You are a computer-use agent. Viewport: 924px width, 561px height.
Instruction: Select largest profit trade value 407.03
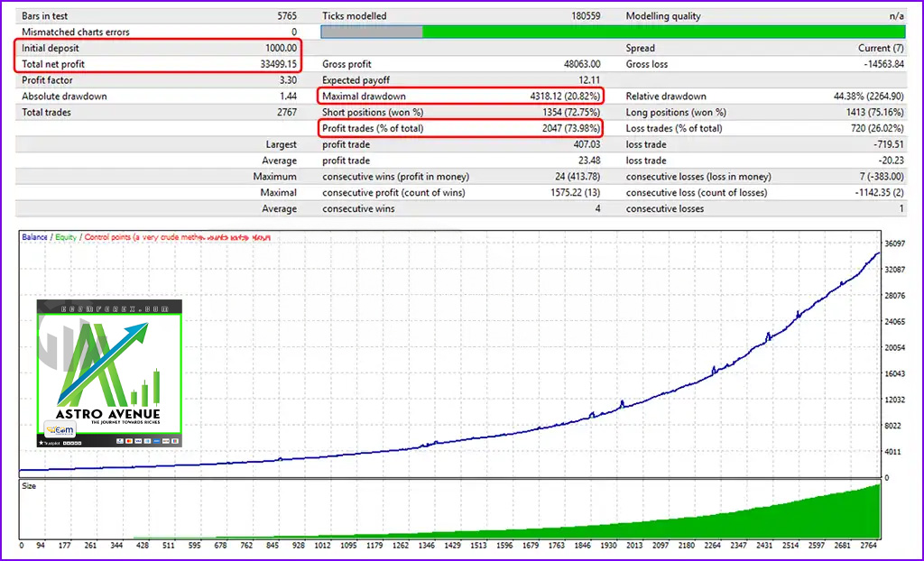point(587,144)
